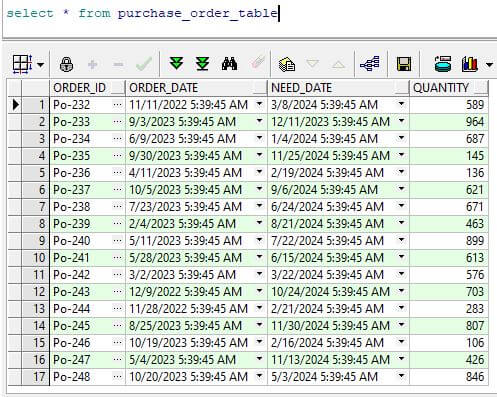Open the grid options icon
The width and height of the screenshot is (497, 397).
coord(22,64)
